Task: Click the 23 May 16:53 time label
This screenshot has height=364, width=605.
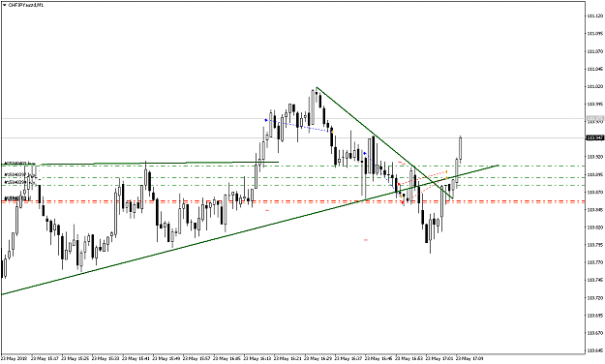Action: [x=409, y=358]
